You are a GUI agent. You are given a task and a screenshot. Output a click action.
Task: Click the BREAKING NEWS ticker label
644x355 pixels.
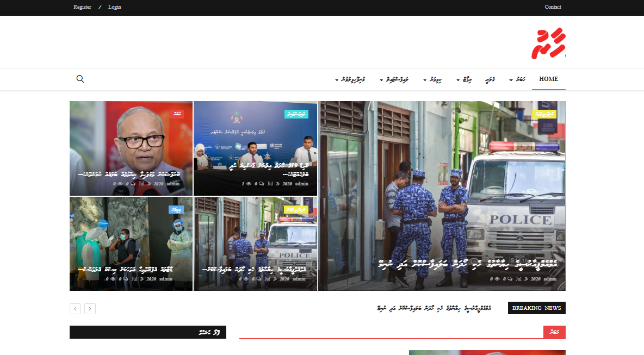tap(536, 308)
